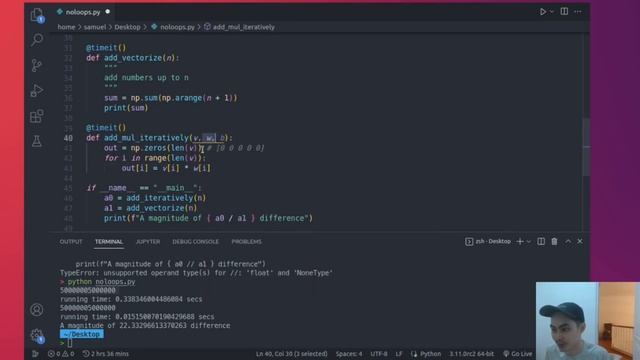Open the Extensions view
This screenshot has height=360, width=640.
coord(37,116)
